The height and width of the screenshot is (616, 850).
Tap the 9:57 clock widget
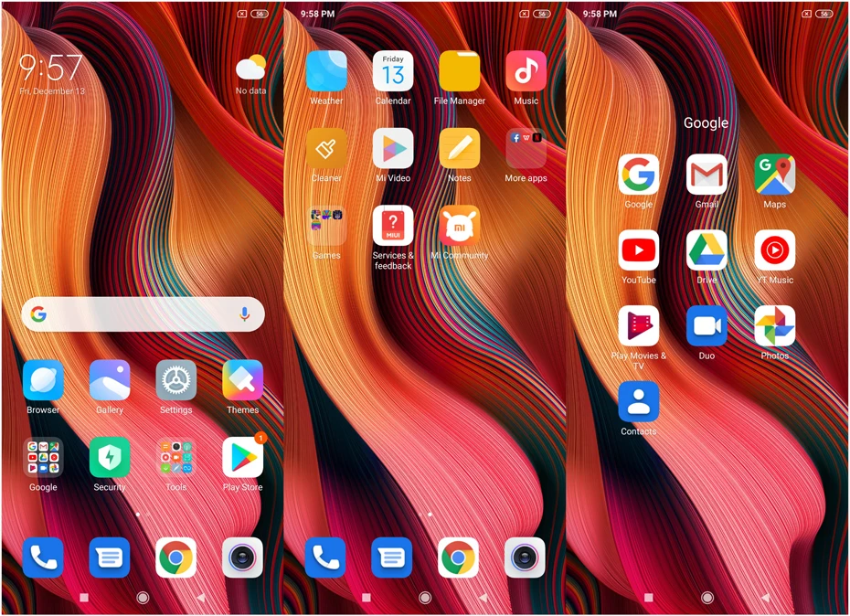[x=51, y=68]
